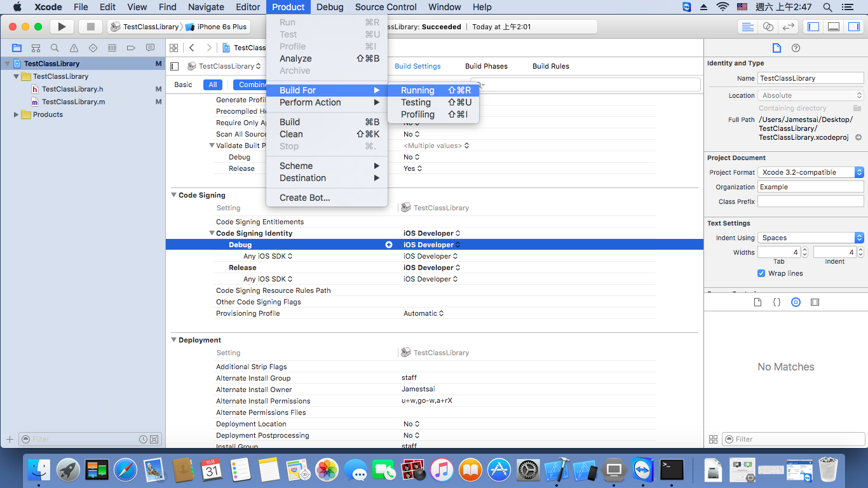Collapse the TestClassLibrary group folder
This screenshot has height=488, width=868.
(x=17, y=76)
